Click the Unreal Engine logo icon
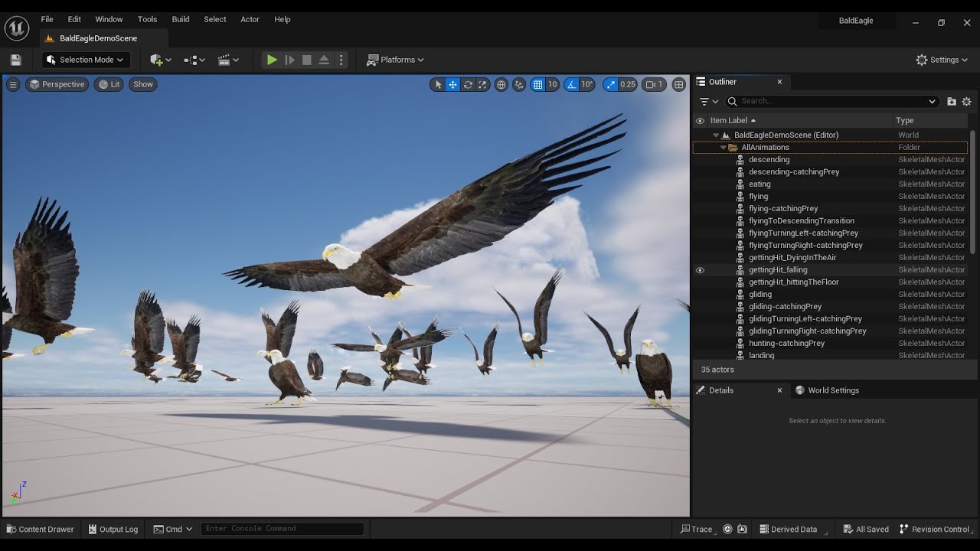Image resolution: width=980 pixels, height=551 pixels. click(x=17, y=28)
